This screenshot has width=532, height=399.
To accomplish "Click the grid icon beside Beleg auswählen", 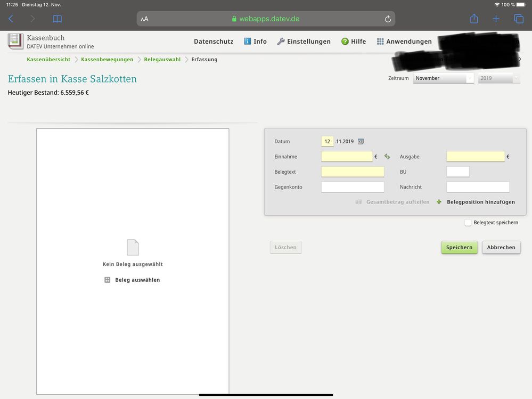I will pyautogui.click(x=107, y=280).
